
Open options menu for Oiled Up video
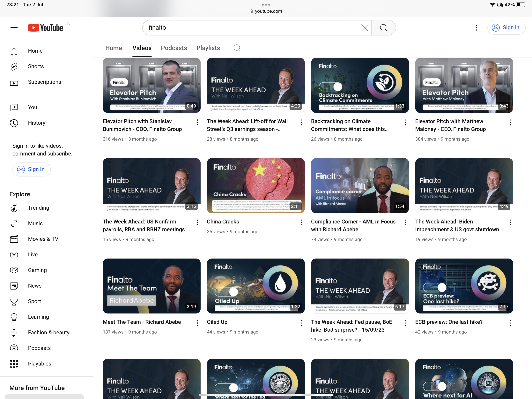[302, 323]
